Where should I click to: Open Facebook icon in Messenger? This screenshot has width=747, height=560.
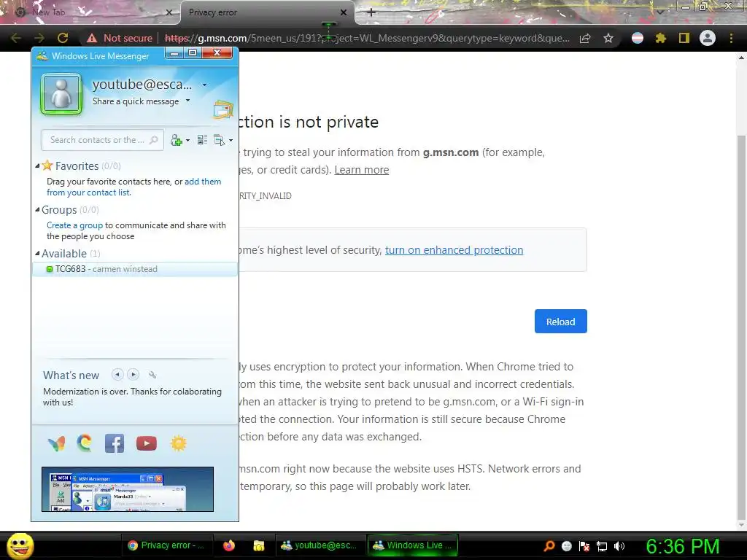[115, 443]
